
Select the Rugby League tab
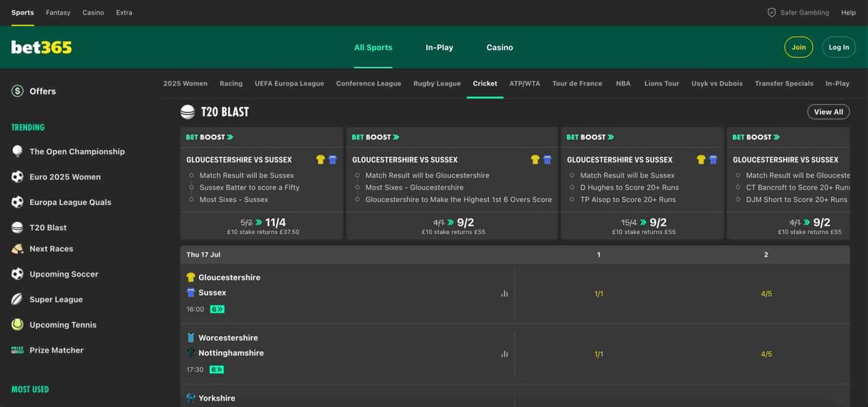point(437,83)
